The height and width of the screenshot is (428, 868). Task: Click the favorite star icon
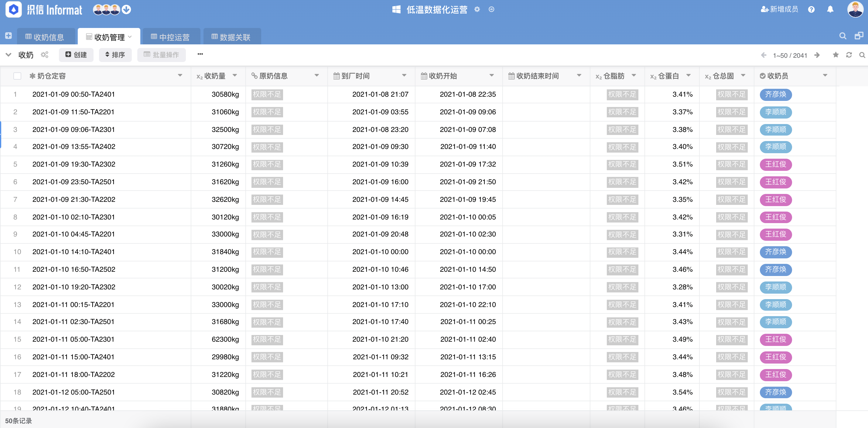click(x=836, y=55)
